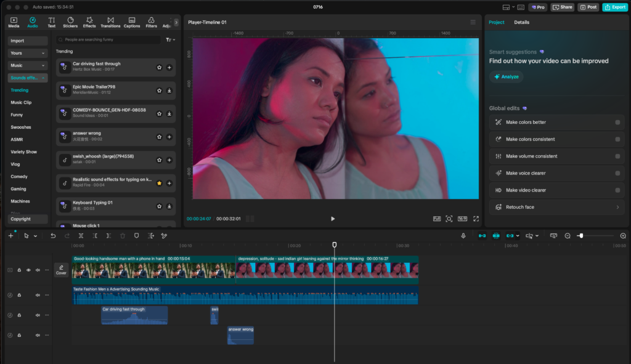The image size is (631, 364).
Task: Mute the Taste Fashion music track
Action: (x=38, y=295)
